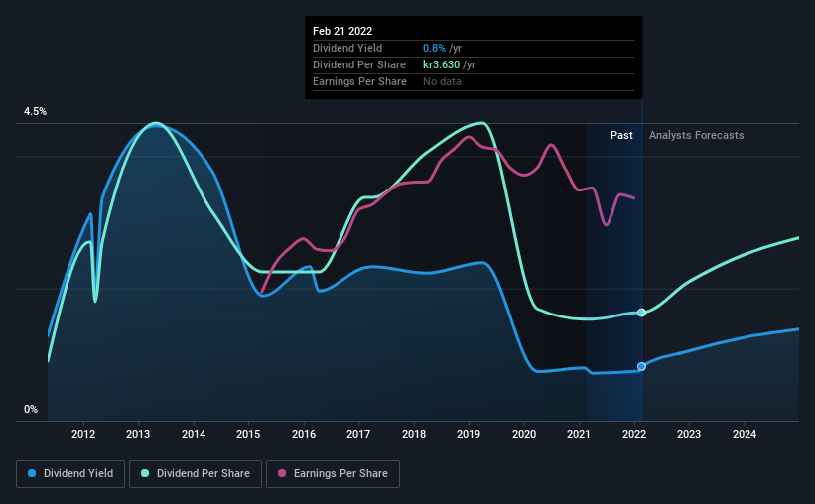The image size is (815, 504).
Task: Click the 2018 x-axis label
Action: 414,434
